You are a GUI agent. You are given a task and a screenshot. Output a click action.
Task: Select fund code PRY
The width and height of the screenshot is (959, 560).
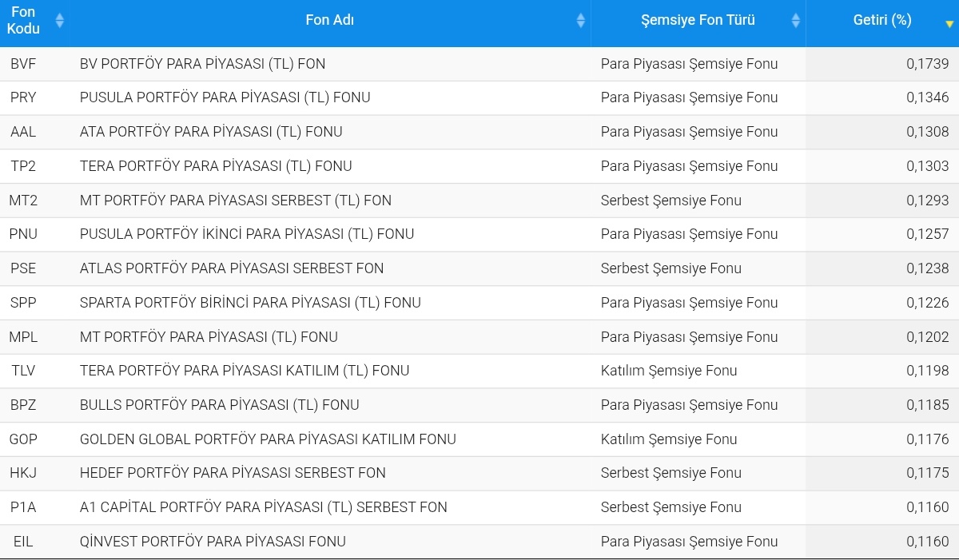click(23, 97)
